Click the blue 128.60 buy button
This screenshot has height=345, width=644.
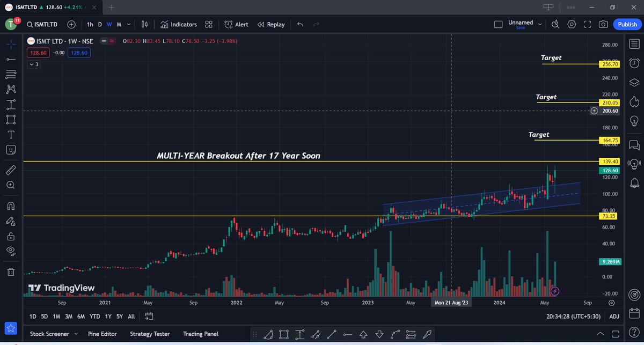79,53
